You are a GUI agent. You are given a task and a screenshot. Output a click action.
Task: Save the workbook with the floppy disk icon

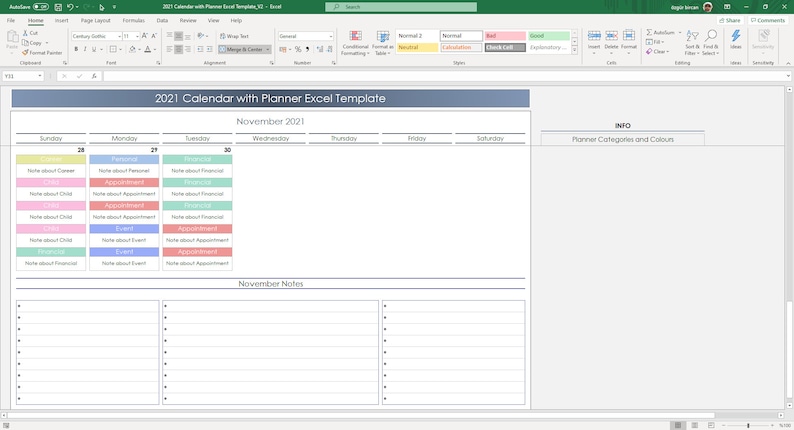click(x=58, y=7)
